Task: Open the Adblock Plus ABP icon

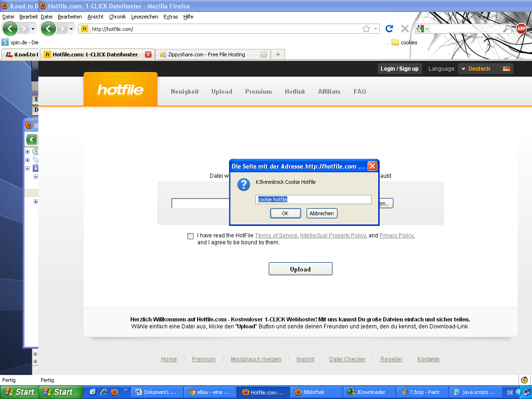Action: (x=521, y=29)
